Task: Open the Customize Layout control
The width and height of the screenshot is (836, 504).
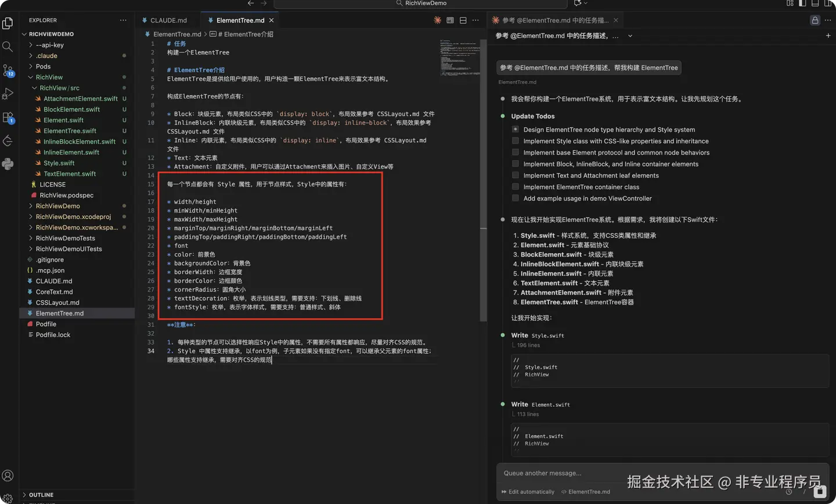Action: coord(790,3)
